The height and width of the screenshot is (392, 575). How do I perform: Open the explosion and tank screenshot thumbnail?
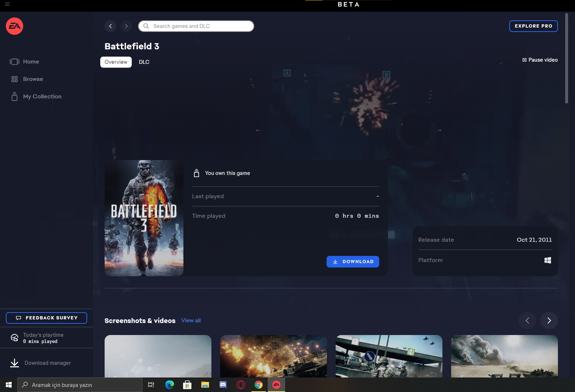tap(274, 356)
